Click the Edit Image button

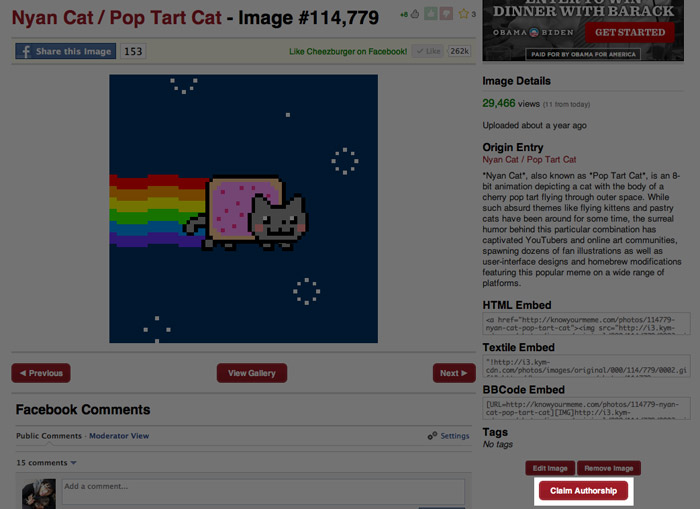point(550,468)
